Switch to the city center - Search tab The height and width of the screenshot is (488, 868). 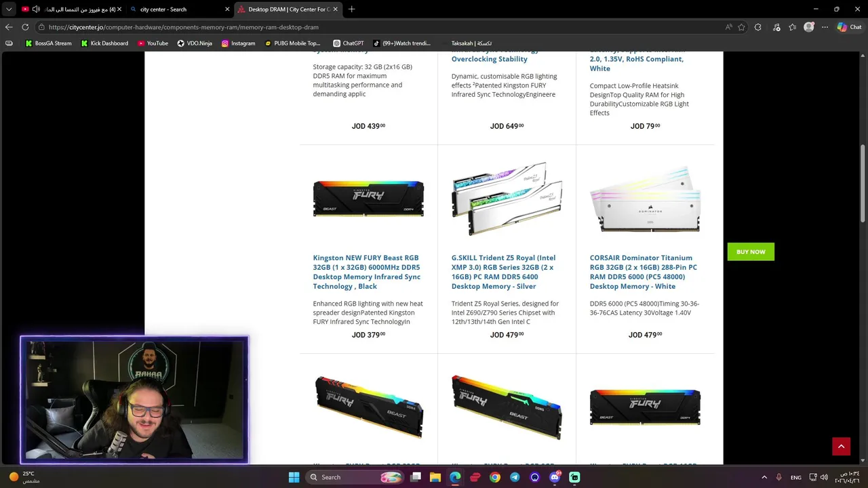(x=178, y=9)
